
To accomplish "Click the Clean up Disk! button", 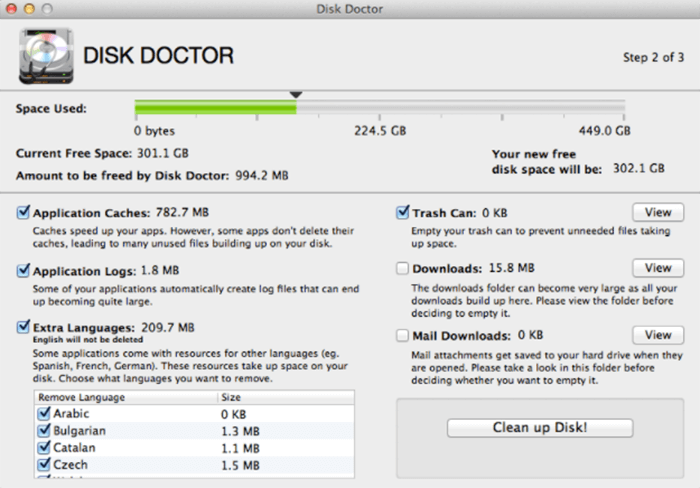I will 540,428.
